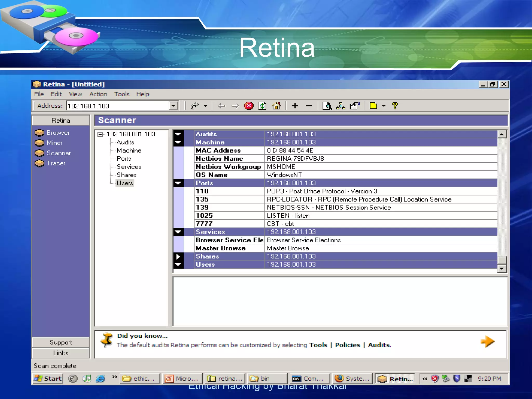This screenshot has width=532, height=399.
Task: Click the yellow question mark help icon
Action: point(395,106)
